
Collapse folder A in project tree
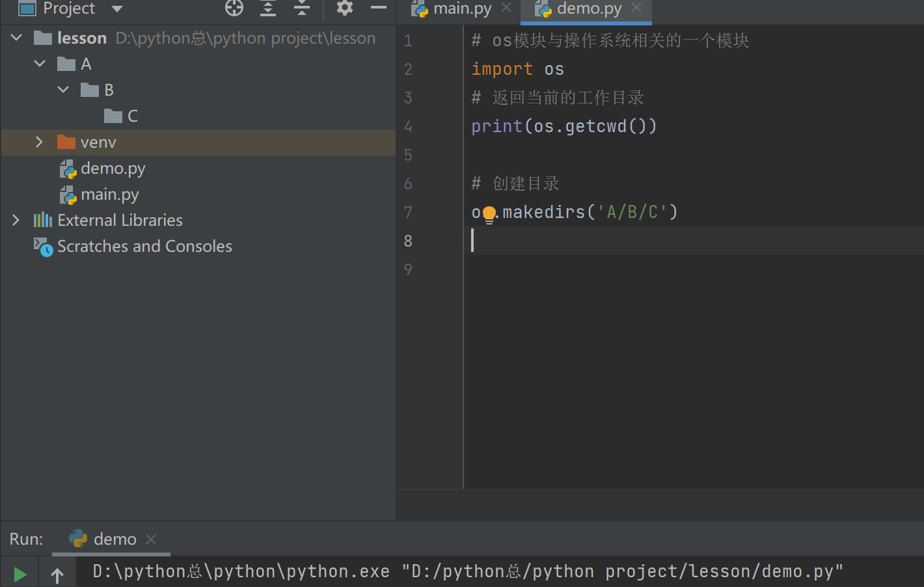coord(40,64)
